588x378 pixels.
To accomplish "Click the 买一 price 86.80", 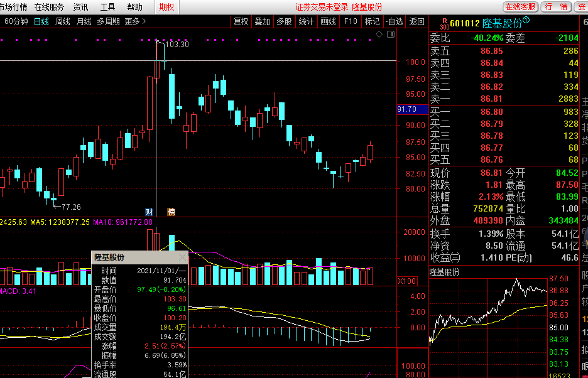I will pyautogui.click(x=492, y=112).
